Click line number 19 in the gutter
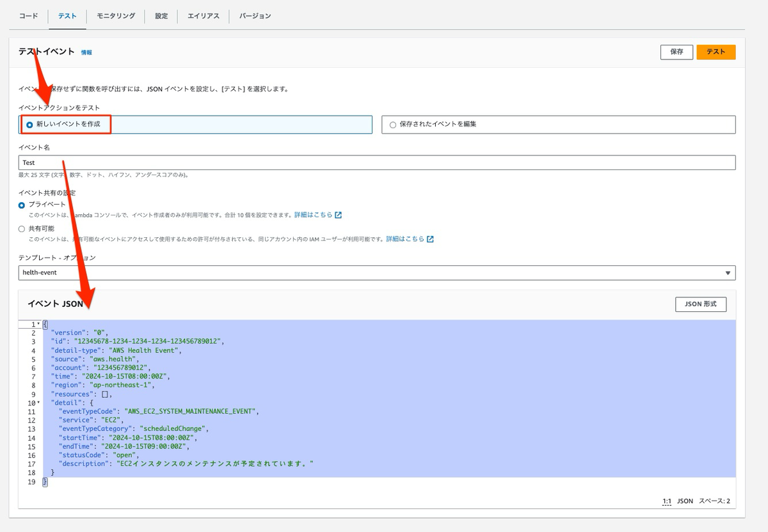This screenshot has height=532, width=768. (x=31, y=481)
